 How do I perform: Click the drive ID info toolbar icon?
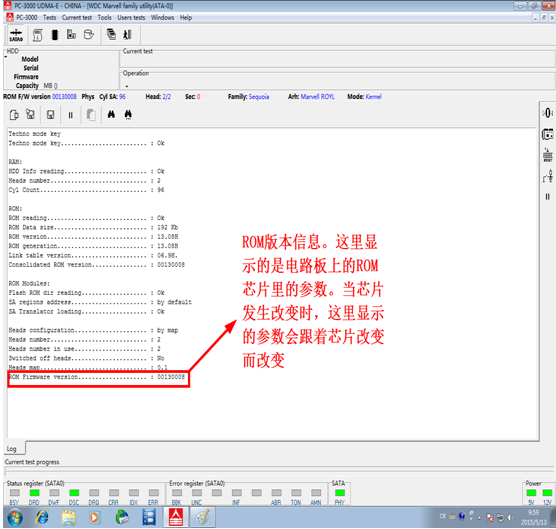point(37,35)
